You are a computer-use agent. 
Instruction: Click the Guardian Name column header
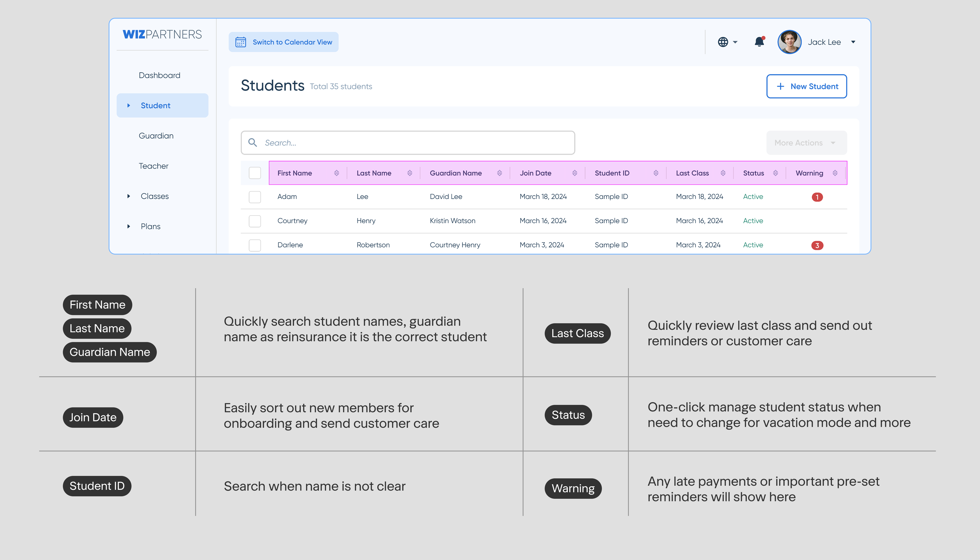point(455,173)
